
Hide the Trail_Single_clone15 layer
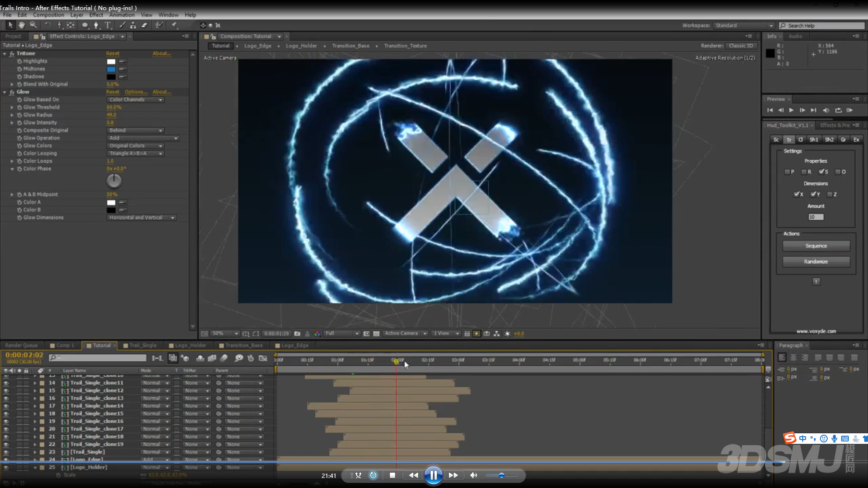point(6,414)
